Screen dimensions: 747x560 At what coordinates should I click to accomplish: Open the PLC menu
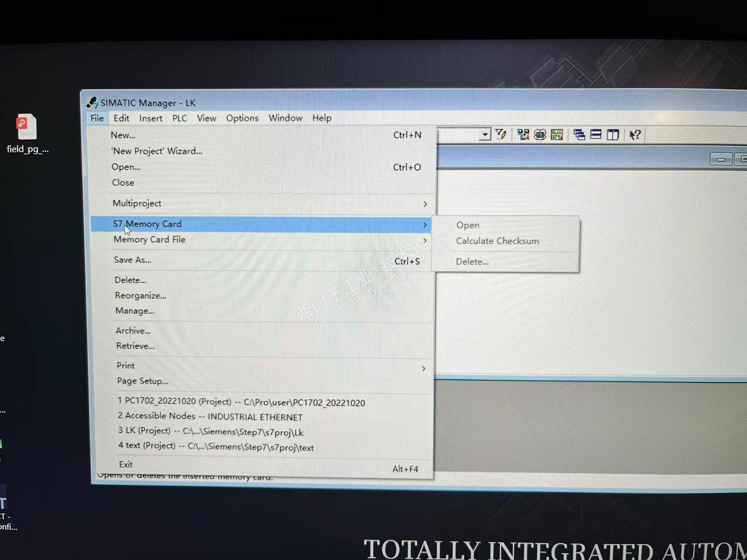[x=180, y=118]
